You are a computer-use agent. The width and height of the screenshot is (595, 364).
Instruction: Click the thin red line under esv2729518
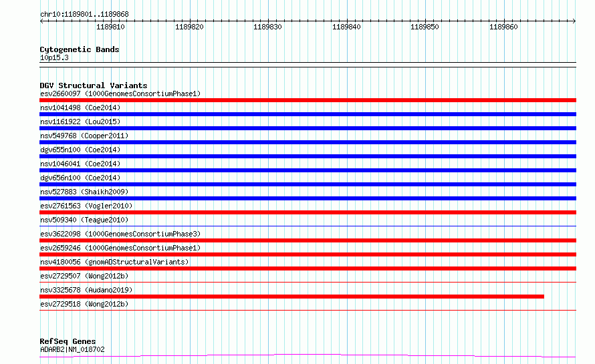[x=308, y=310]
